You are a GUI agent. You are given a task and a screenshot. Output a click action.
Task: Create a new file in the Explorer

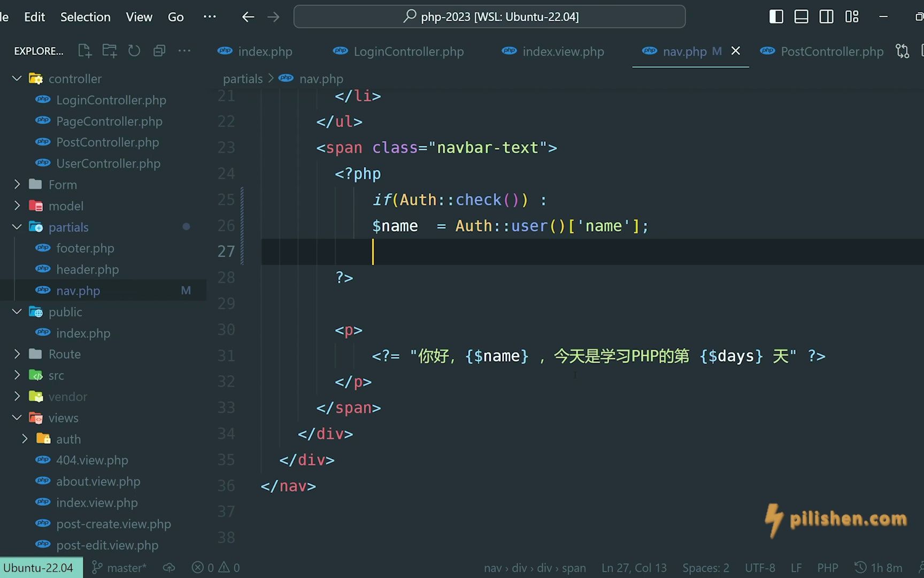pos(84,50)
